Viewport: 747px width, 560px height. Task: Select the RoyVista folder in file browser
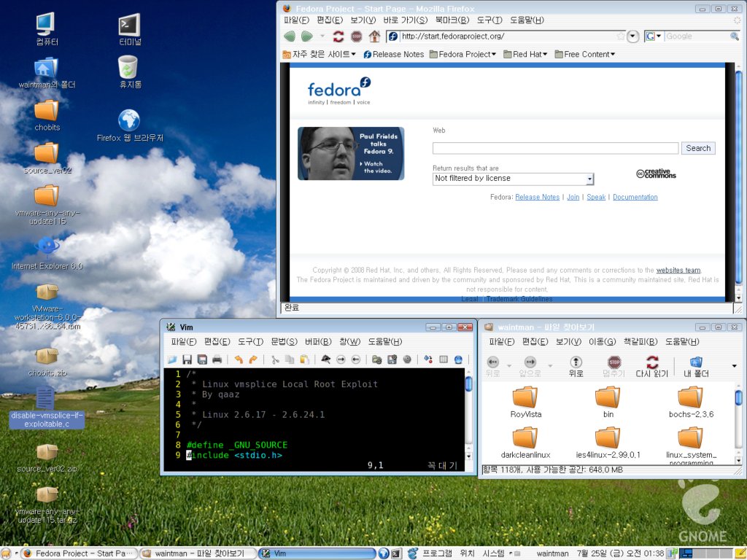525,402
